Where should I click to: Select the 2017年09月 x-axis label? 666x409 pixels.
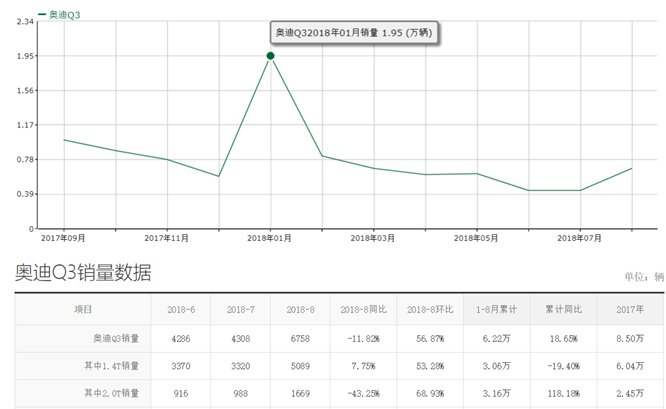[63, 238]
